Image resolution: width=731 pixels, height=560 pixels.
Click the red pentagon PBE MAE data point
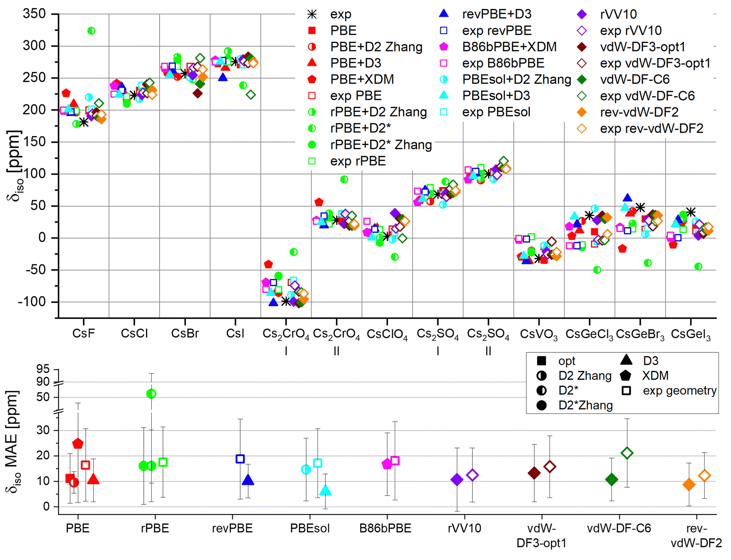(78, 443)
